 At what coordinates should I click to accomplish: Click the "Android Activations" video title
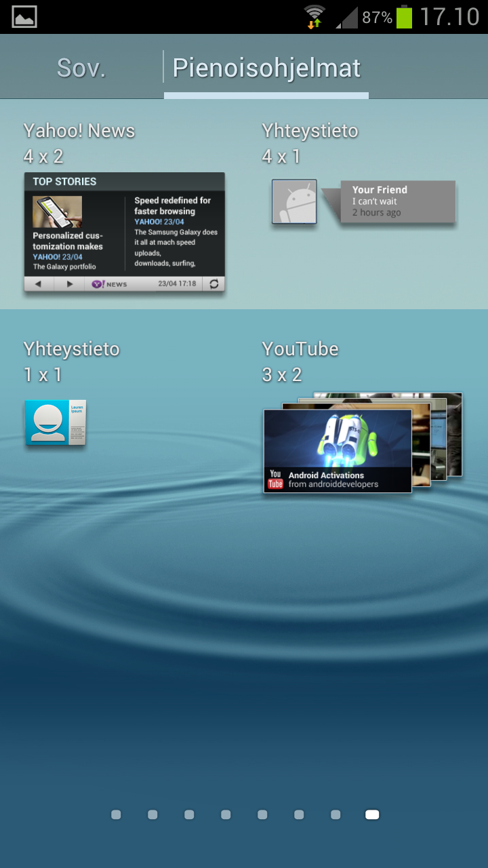click(x=326, y=475)
